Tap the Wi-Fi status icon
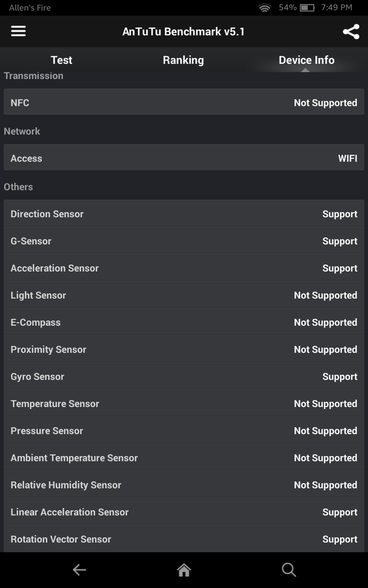 pyautogui.click(x=265, y=8)
